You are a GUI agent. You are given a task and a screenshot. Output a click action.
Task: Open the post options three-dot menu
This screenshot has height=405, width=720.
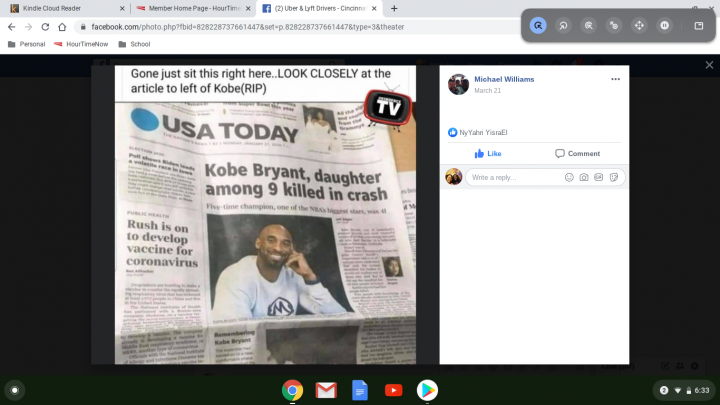616,79
